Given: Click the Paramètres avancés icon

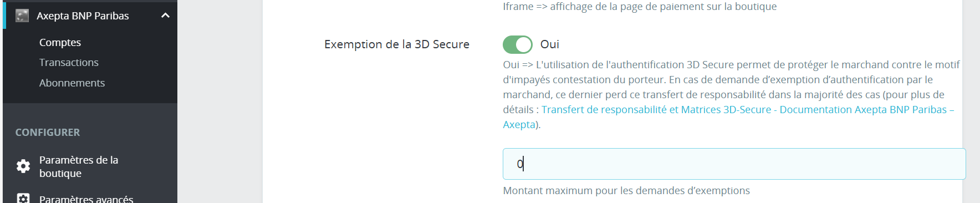Looking at the screenshot, I should coord(23,198).
